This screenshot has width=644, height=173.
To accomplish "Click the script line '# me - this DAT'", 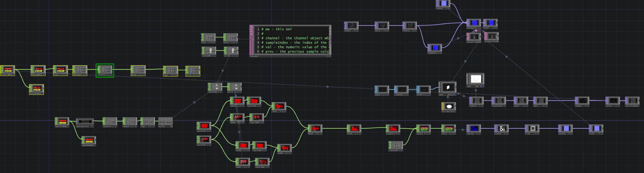I will pyautogui.click(x=277, y=29).
